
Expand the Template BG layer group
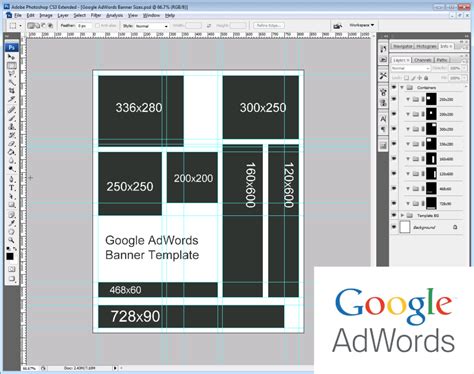402,215
